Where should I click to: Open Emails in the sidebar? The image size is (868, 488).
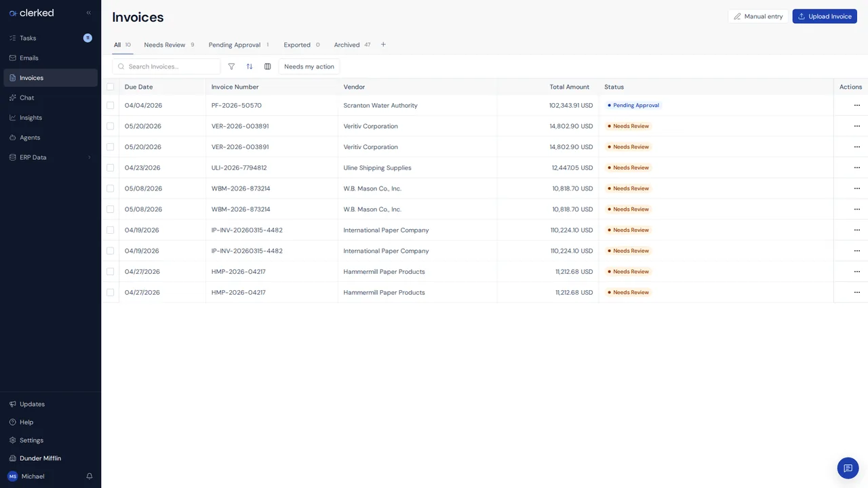(50, 58)
